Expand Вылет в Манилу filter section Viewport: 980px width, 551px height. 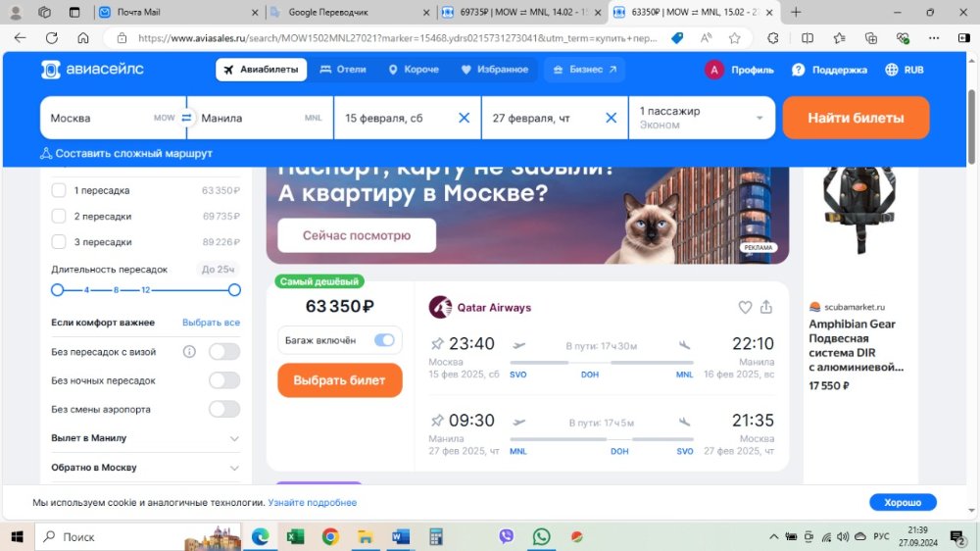(145, 438)
